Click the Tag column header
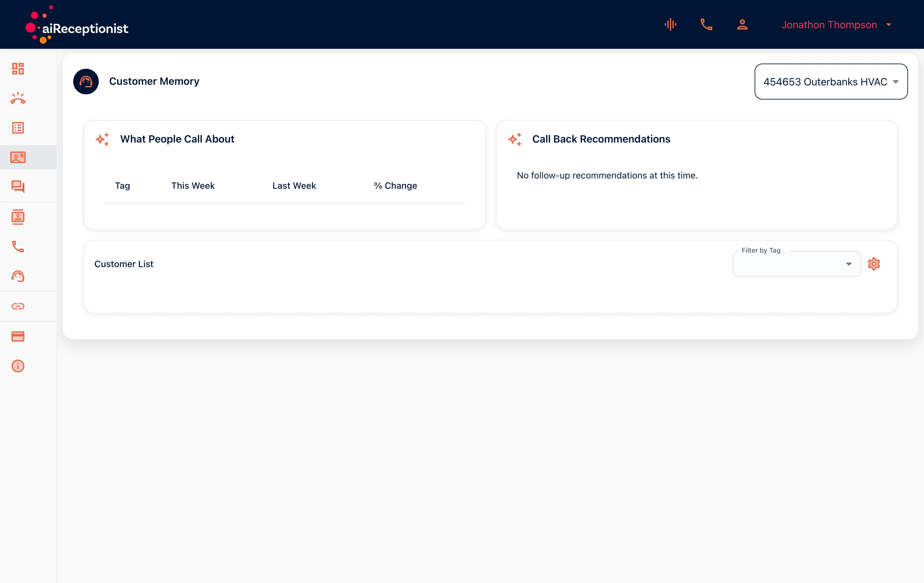The height and width of the screenshot is (583, 924). (123, 186)
